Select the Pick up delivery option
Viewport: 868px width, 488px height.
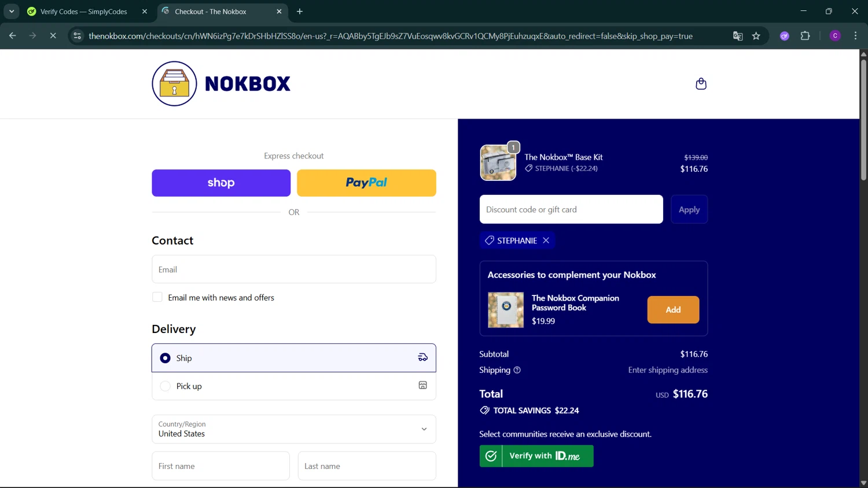coord(294,386)
